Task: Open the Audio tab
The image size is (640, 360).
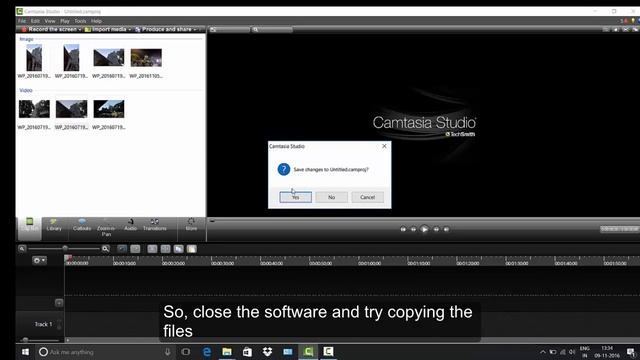Action: pyautogui.click(x=130, y=225)
